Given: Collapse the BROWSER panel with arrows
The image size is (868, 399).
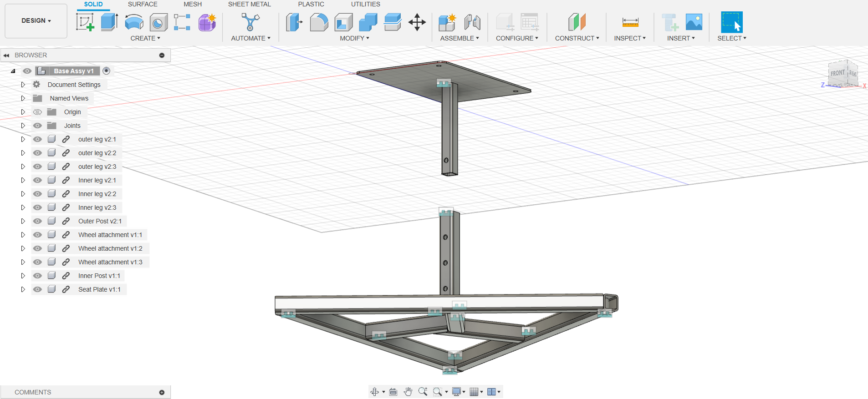Looking at the screenshot, I should (x=6, y=55).
